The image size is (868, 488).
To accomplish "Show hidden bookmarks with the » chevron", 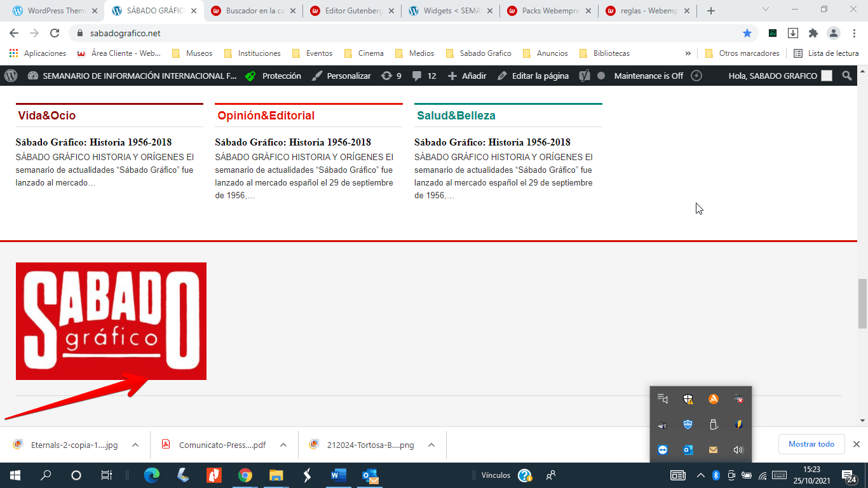I will coord(688,53).
